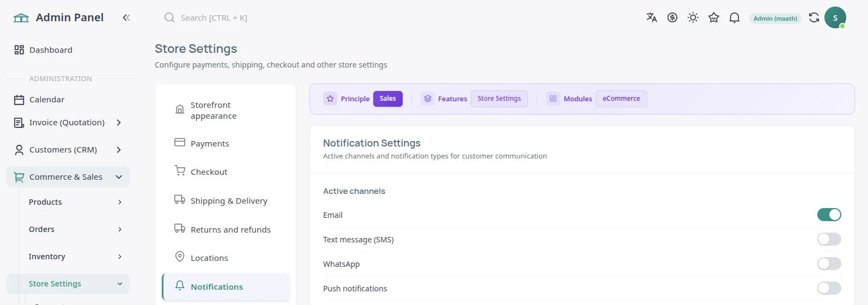
Task: Click the Admin Panel logo icon
Action: tap(21, 18)
